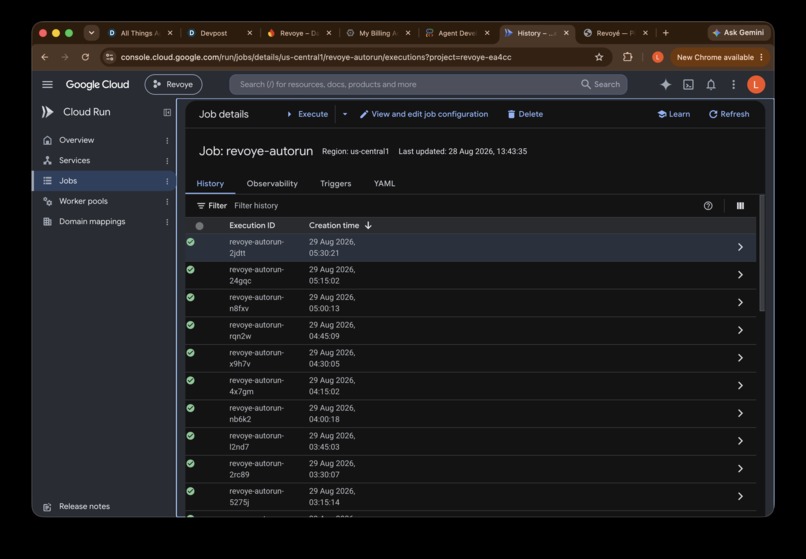Screen dimensions: 806x559
Task: Open options for Jobs in sidebar
Action: [167, 181]
